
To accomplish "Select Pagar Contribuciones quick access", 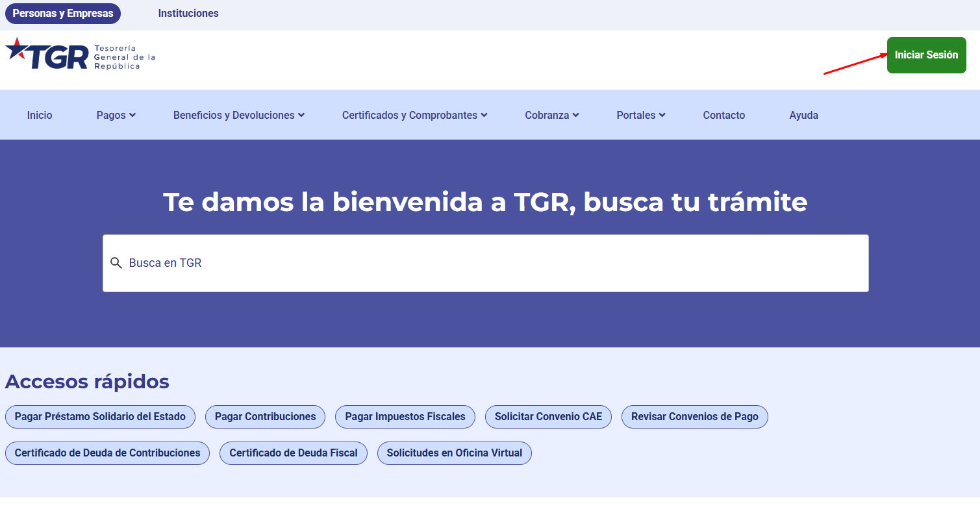I will tap(266, 417).
